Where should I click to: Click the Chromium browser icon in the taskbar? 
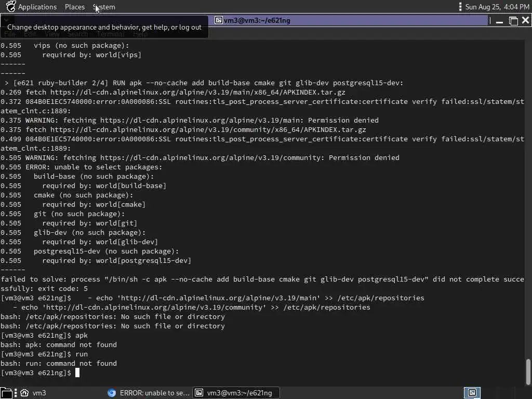(112, 393)
